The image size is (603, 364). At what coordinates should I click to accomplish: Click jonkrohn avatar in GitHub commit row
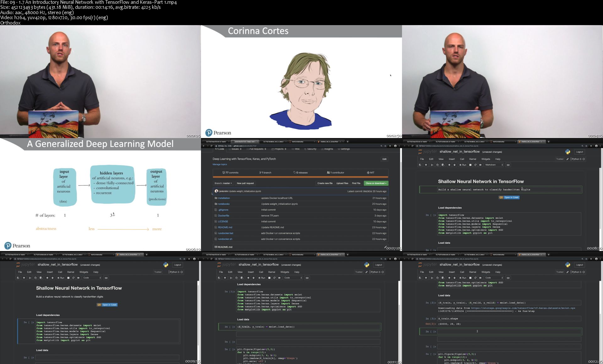(x=216, y=191)
